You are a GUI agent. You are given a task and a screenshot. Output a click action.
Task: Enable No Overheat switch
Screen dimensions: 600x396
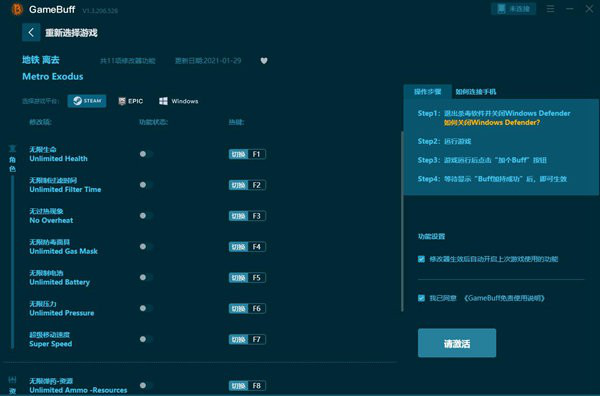[x=146, y=216]
